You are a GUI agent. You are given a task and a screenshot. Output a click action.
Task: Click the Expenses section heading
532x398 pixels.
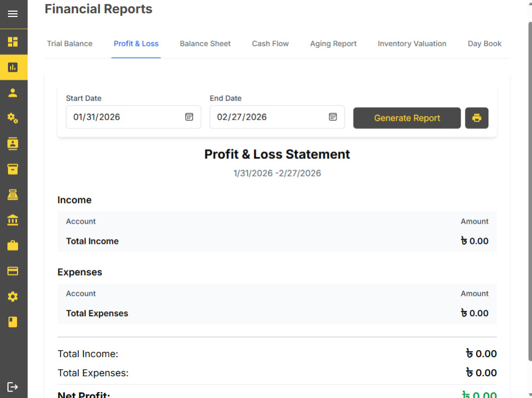click(80, 272)
